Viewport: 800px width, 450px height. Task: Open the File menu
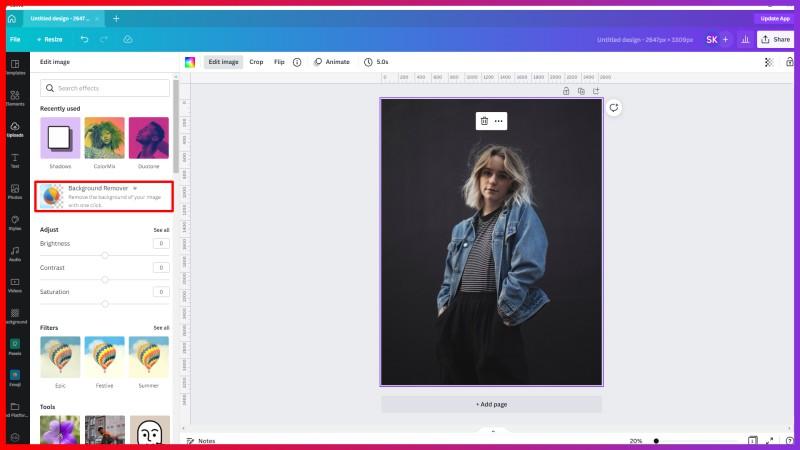[x=15, y=39]
